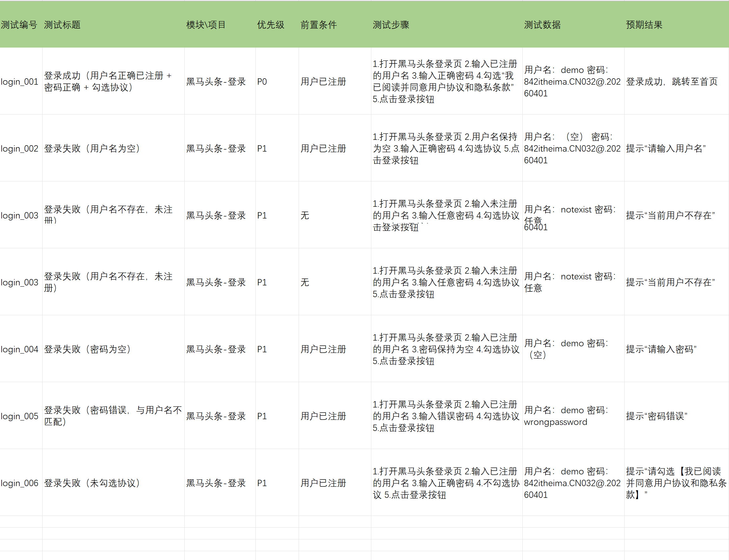Select the login_004 test ID cell
Screen dimensions: 729x560
click(21, 349)
